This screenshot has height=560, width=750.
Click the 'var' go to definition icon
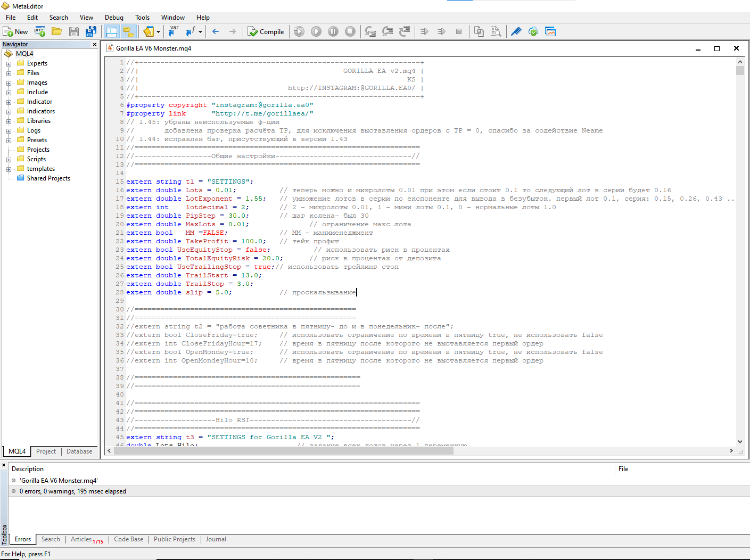[174, 31]
